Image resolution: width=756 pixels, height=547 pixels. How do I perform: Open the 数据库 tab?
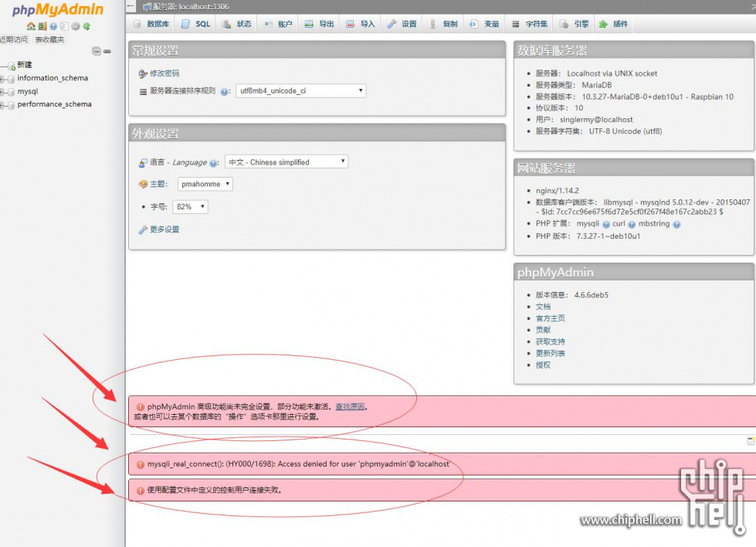coord(151,24)
